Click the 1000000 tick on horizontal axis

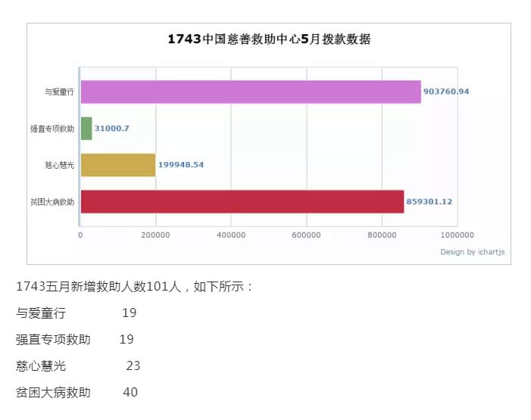click(457, 235)
